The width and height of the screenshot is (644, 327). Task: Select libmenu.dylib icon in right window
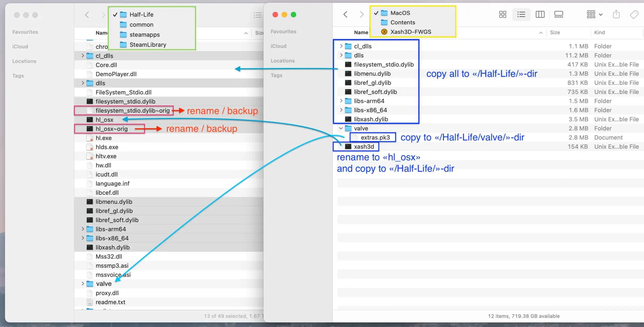[348, 74]
